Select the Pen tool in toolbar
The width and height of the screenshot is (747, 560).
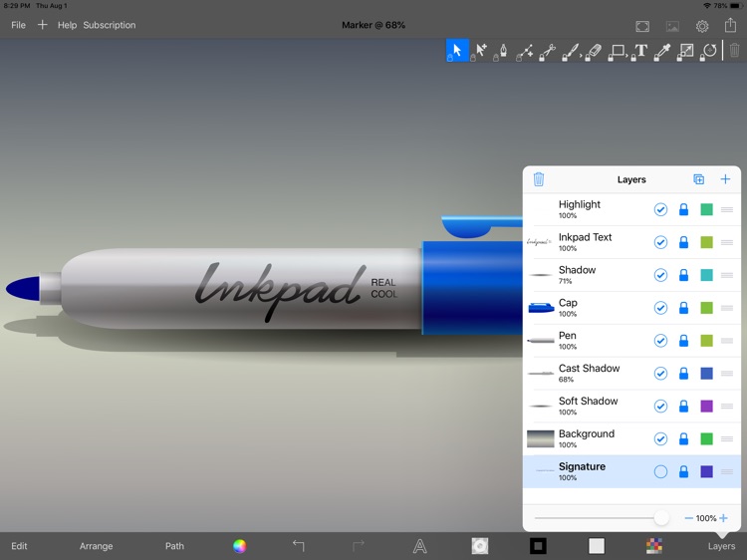pos(502,51)
